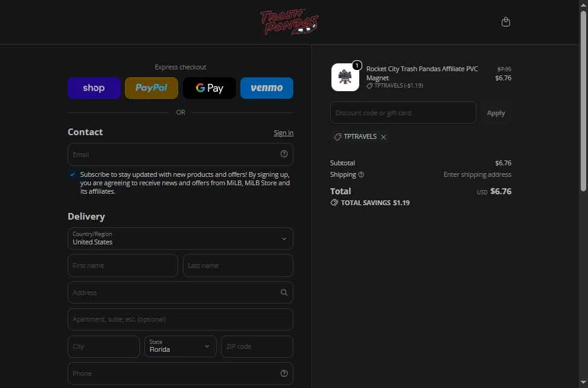The image size is (588, 388).
Task: Click the shipping info question icon
Action: (x=361, y=175)
